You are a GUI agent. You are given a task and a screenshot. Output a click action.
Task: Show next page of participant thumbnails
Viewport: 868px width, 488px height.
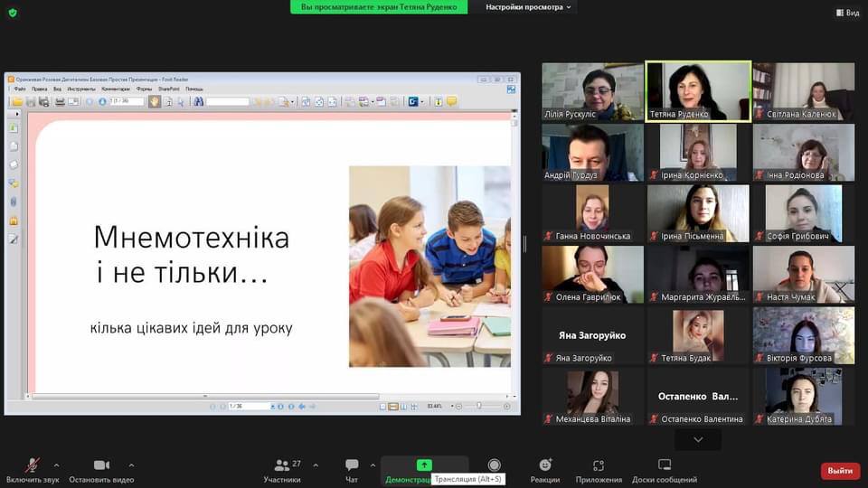pyautogui.click(x=698, y=439)
